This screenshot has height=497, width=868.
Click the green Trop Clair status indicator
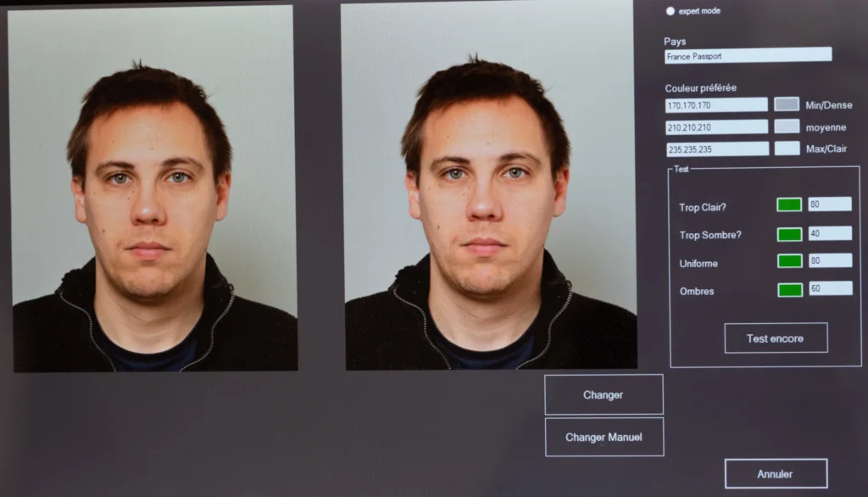pyautogui.click(x=788, y=203)
